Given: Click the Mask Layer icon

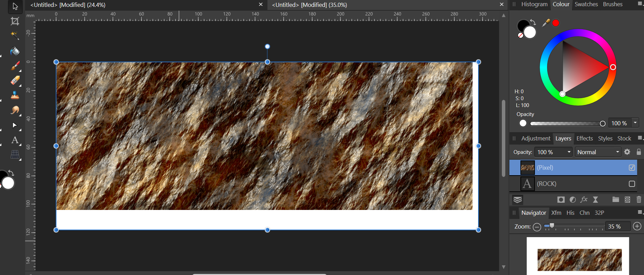Looking at the screenshot, I should 561,200.
